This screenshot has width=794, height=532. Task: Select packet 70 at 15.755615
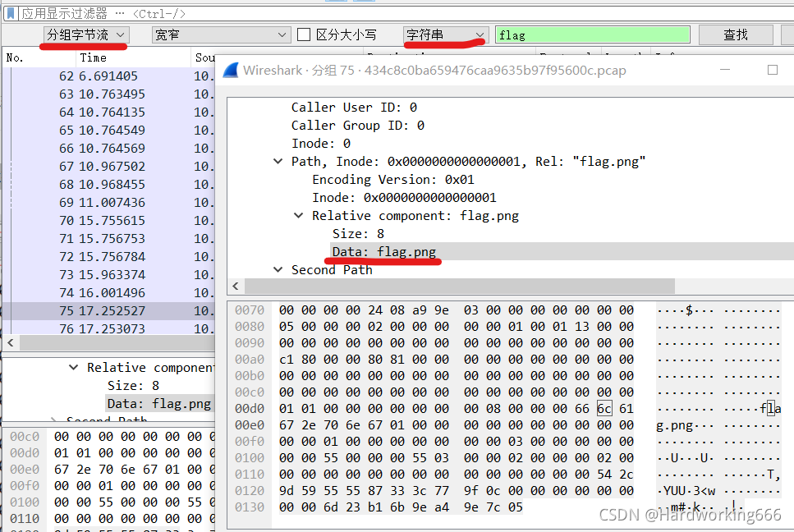(x=108, y=221)
